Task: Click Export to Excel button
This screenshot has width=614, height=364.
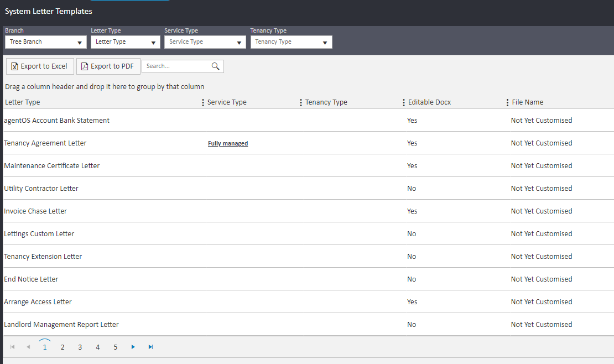Action: 39,66
